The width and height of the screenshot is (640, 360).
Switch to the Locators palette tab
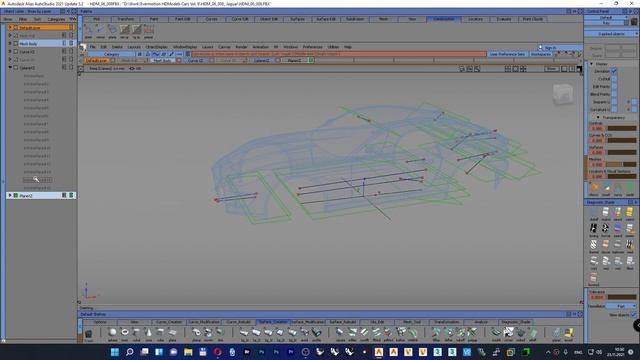pyautogui.click(x=475, y=19)
